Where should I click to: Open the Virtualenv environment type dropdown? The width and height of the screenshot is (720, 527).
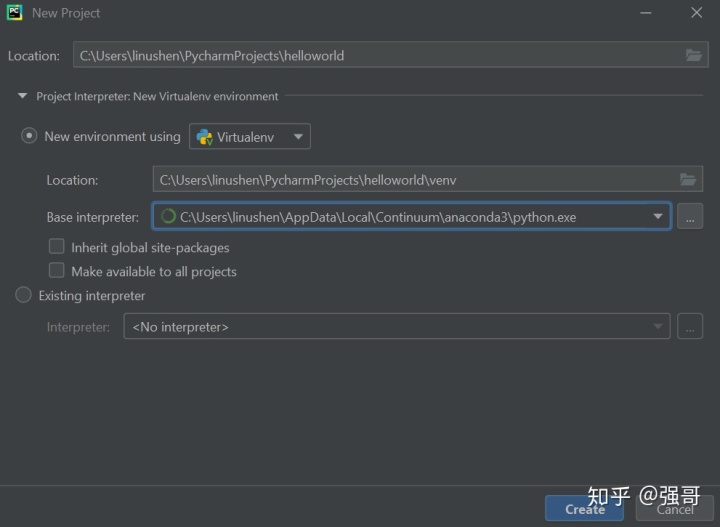[250, 136]
